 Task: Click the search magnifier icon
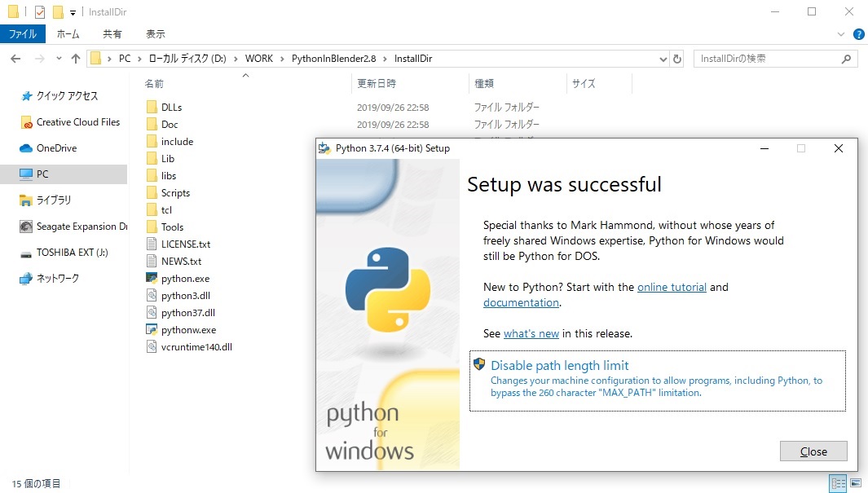pyautogui.click(x=846, y=59)
